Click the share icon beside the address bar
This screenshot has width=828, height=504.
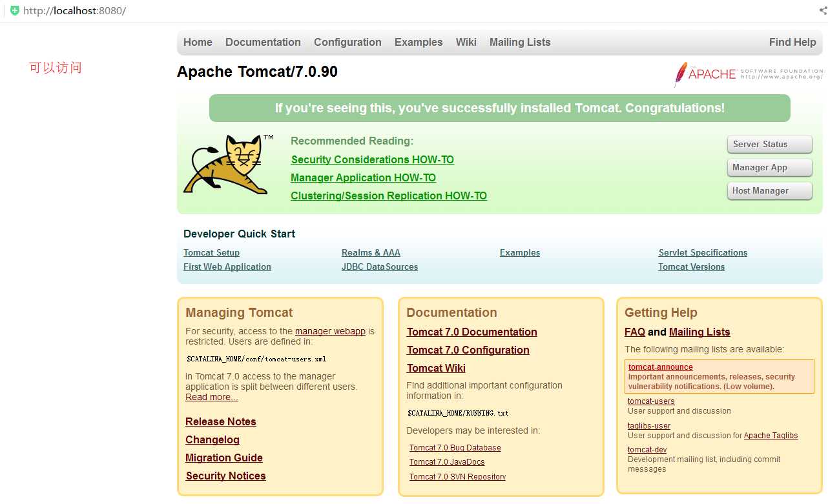[823, 11]
